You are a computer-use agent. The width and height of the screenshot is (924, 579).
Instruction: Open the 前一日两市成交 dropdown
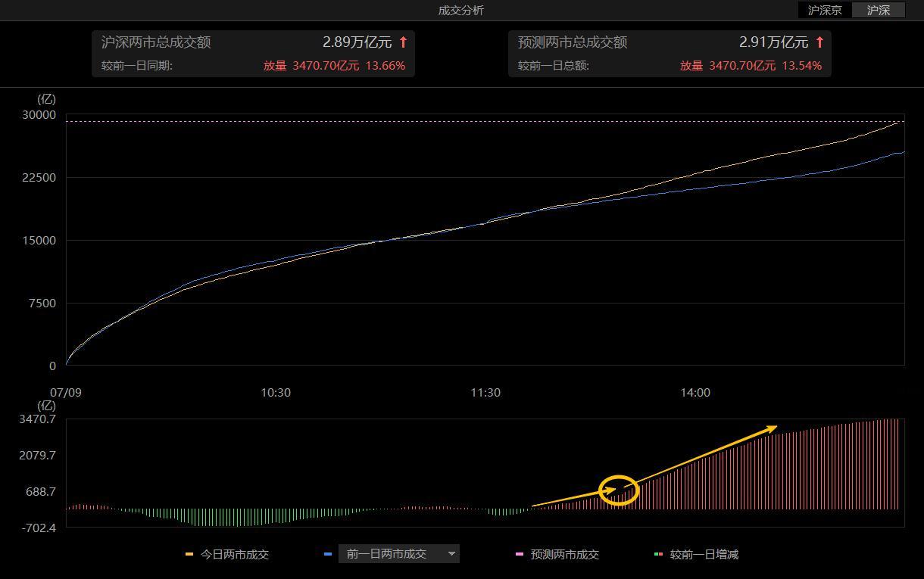point(398,554)
